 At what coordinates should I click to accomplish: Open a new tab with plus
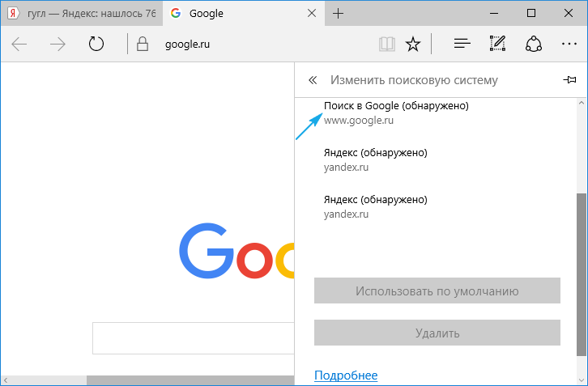point(338,14)
